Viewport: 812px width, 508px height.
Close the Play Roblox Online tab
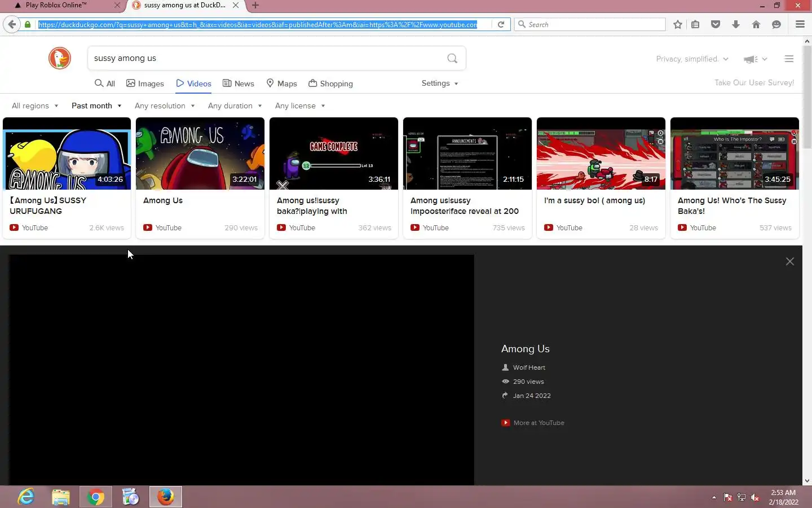[117, 5]
